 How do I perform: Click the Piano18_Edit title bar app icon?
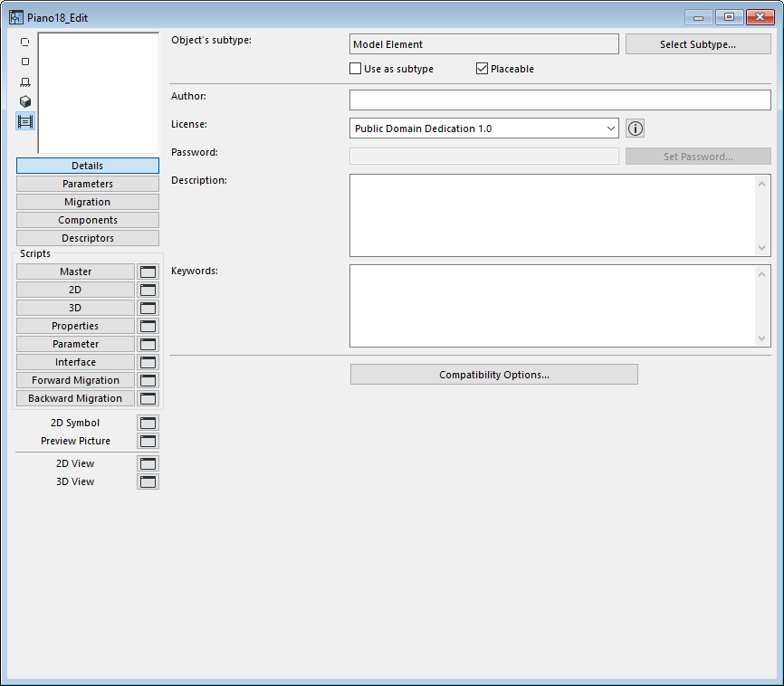click(x=16, y=17)
